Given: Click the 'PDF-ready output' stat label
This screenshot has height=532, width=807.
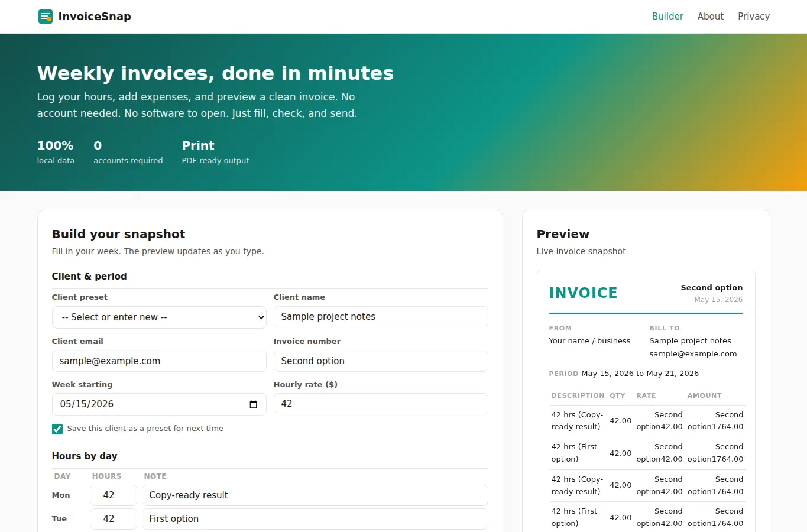Looking at the screenshot, I should point(215,160).
